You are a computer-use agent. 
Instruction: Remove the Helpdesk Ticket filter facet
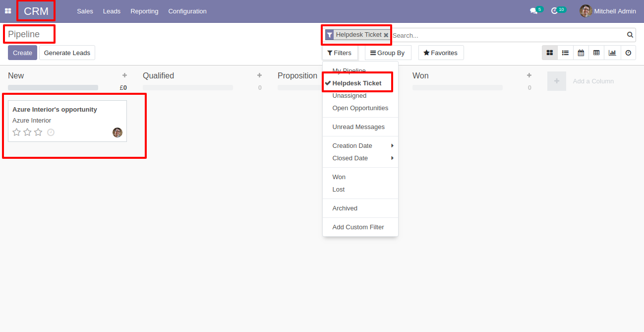pyautogui.click(x=386, y=35)
